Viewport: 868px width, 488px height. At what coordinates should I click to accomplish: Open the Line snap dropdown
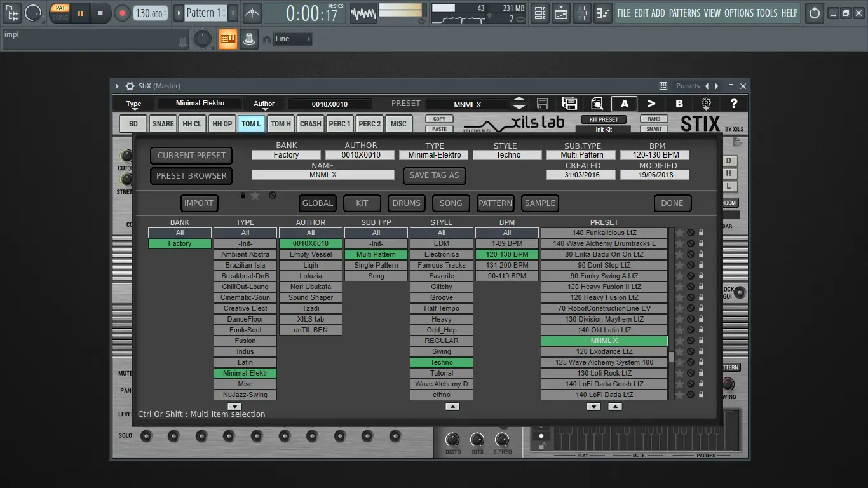coord(293,39)
